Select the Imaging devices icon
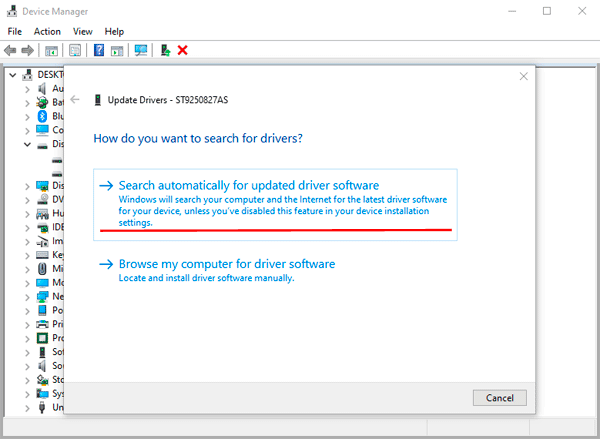 (42, 241)
